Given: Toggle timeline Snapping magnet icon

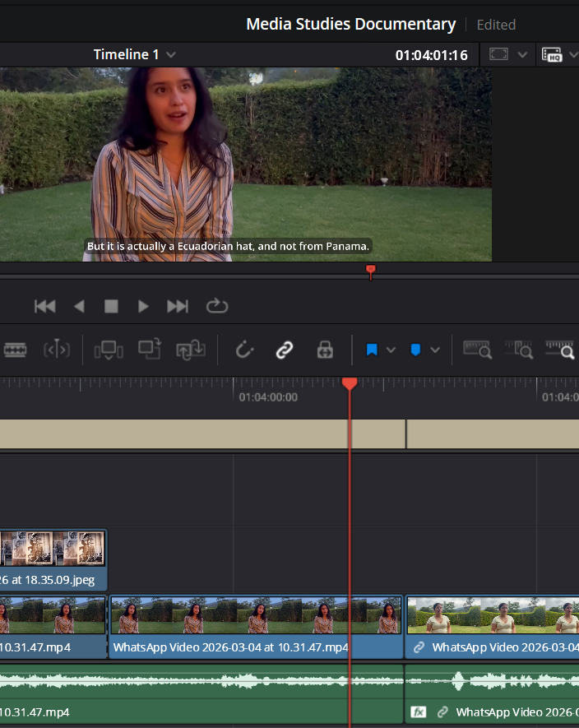Looking at the screenshot, I should coord(244,350).
